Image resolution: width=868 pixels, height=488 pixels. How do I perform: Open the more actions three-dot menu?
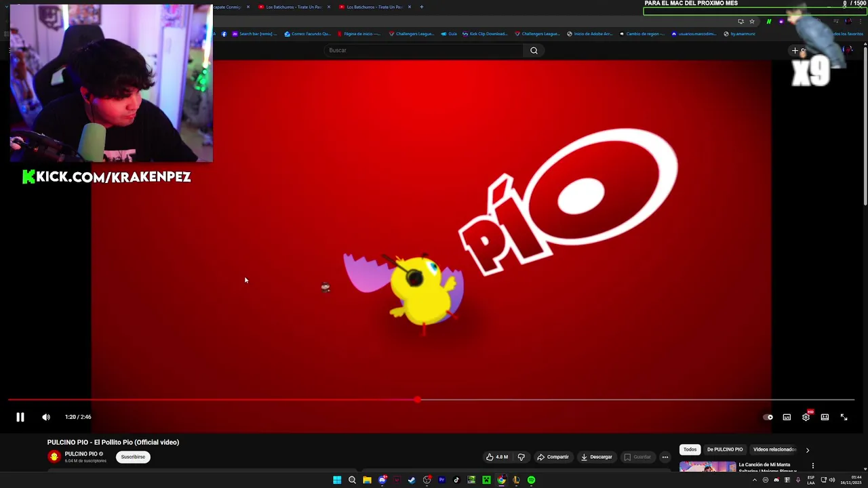pos(665,457)
